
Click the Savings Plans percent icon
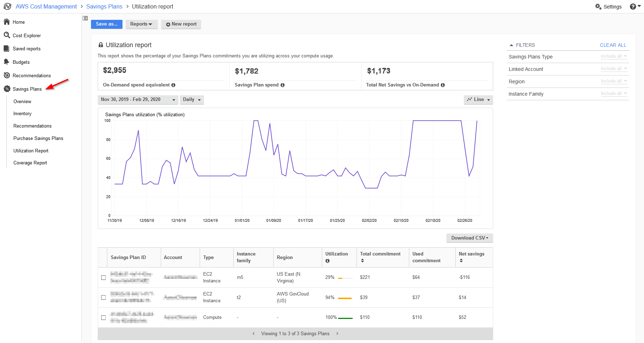pyautogui.click(x=7, y=89)
